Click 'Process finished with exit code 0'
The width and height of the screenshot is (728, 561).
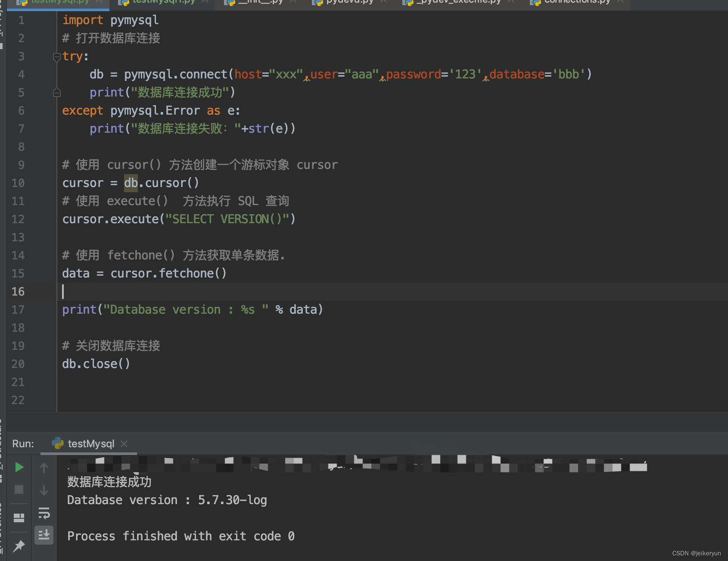click(x=181, y=536)
